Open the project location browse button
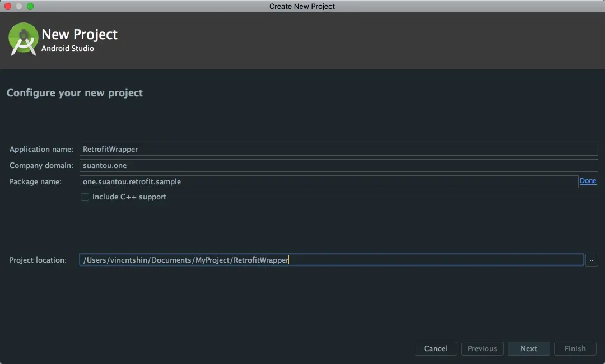Viewport: 605px width, 364px height. [x=592, y=260]
